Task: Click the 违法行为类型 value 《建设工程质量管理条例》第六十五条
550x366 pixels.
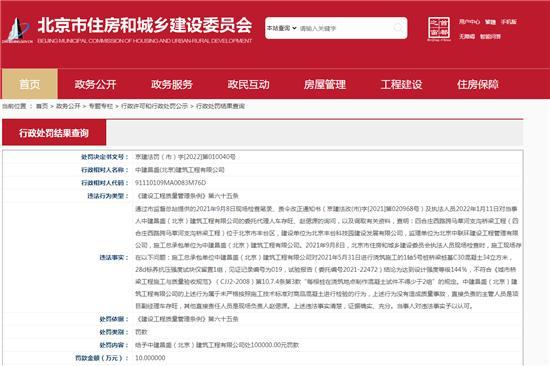Action: click(x=187, y=196)
